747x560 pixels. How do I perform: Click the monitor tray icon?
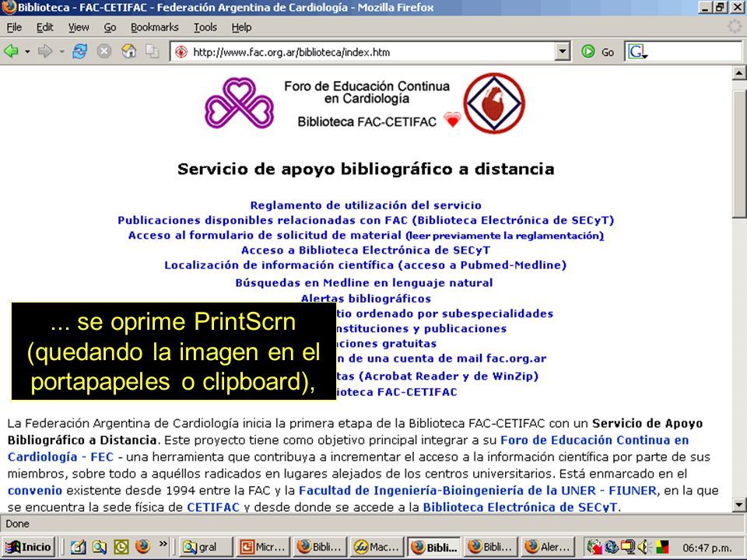tap(629, 547)
